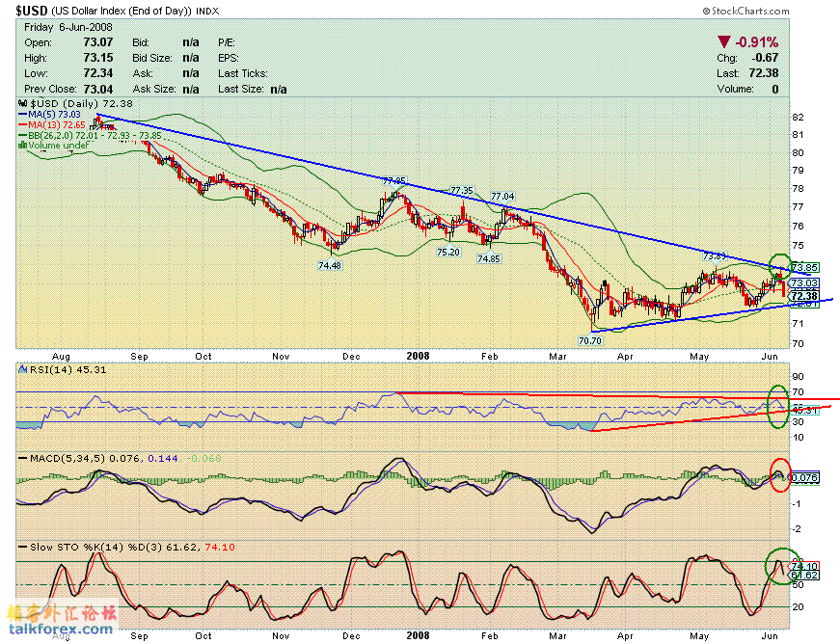Image resolution: width=840 pixels, height=644 pixels.
Task: Click the Volume undef legend entry
Action: tap(54, 145)
